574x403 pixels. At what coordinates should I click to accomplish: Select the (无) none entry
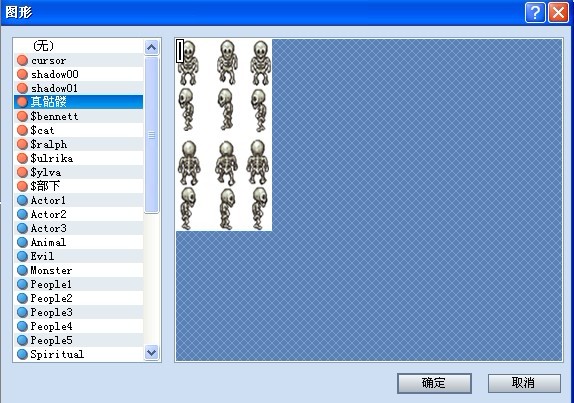click(x=79, y=46)
